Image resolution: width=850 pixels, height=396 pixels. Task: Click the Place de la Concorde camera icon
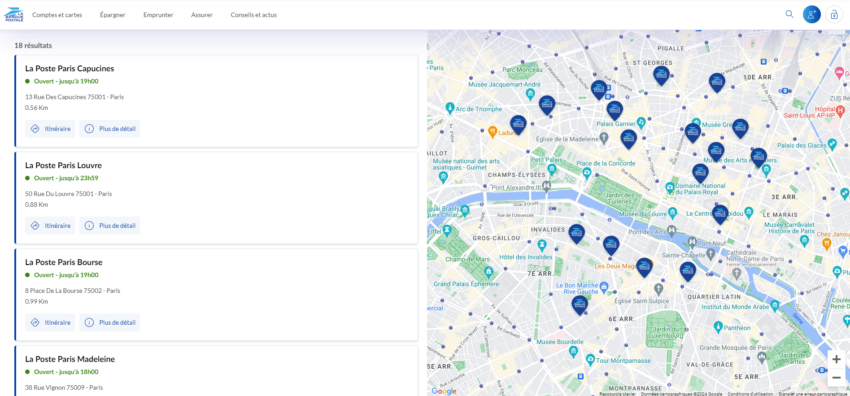[586, 173]
